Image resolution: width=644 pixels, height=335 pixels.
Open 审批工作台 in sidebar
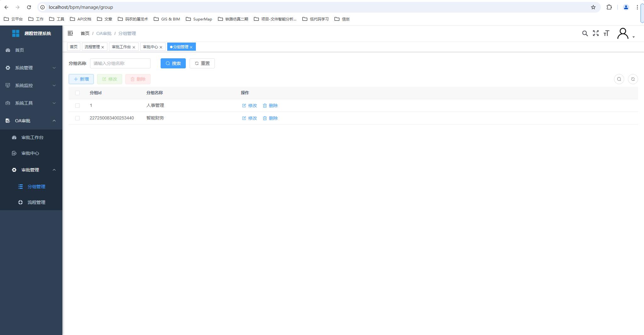point(31,137)
